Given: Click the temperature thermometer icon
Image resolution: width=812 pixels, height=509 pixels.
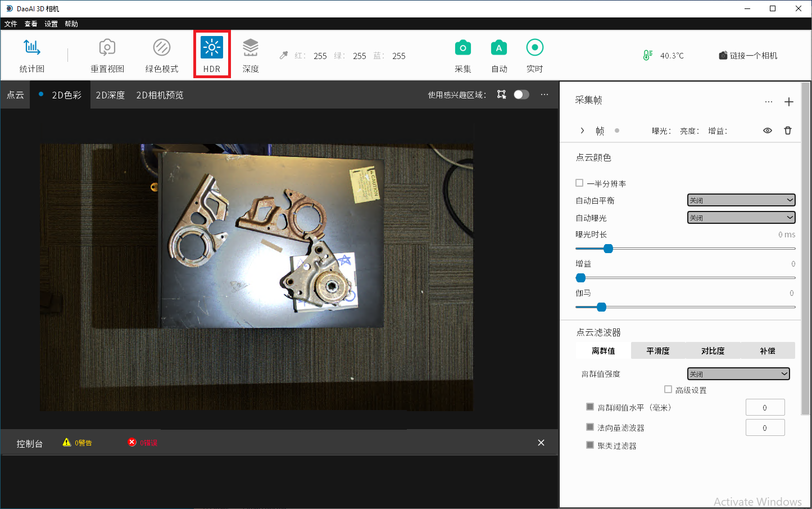Looking at the screenshot, I should [x=647, y=55].
